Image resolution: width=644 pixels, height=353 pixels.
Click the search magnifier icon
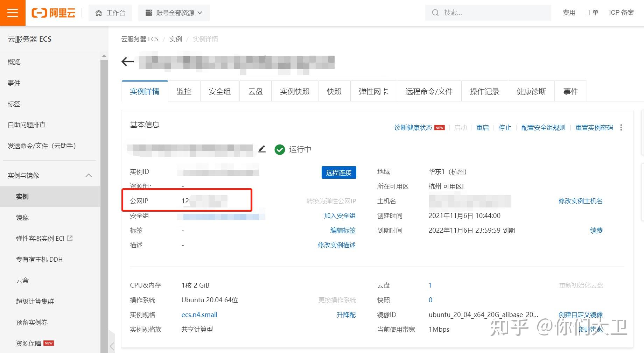pos(435,13)
